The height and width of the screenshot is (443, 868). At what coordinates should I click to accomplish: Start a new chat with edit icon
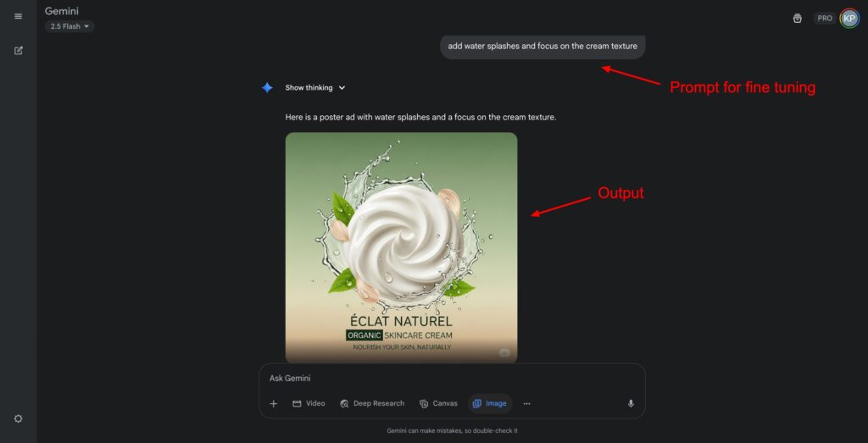pos(19,50)
